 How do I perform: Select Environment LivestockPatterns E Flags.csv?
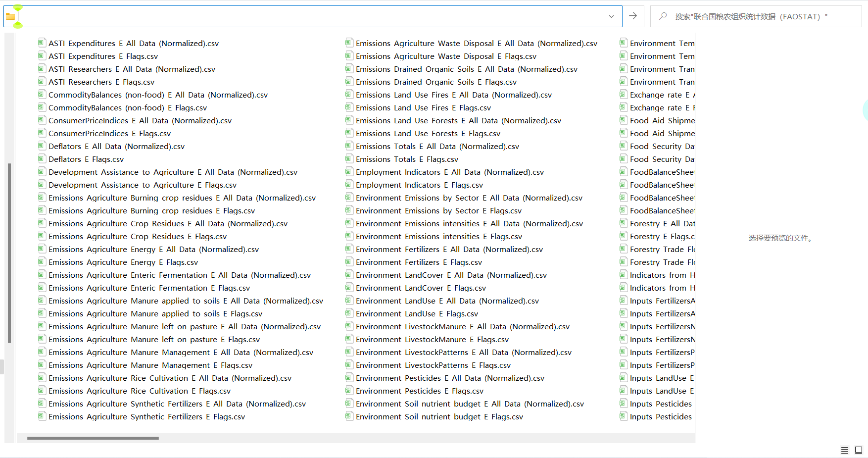pyautogui.click(x=434, y=365)
